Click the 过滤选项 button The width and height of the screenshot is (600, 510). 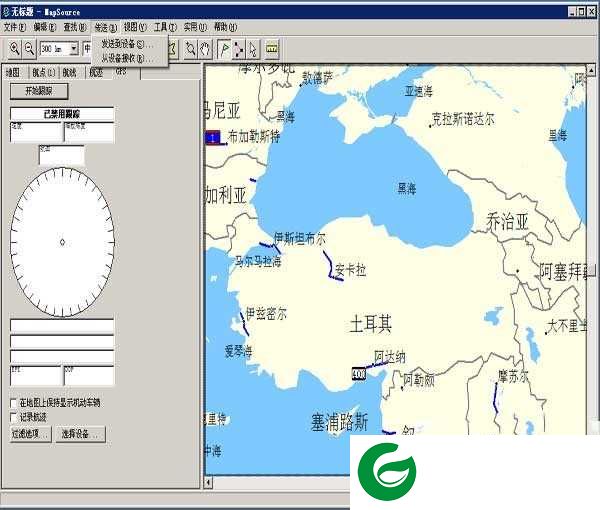coord(31,434)
